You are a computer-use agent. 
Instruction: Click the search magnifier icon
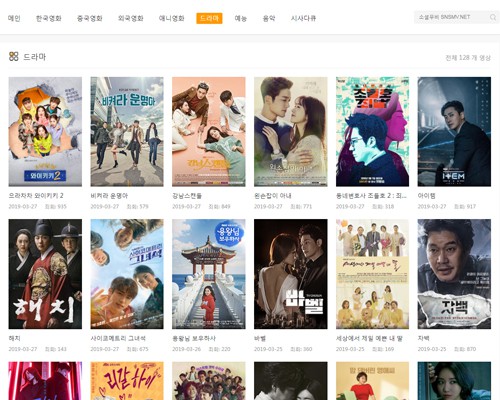click(x=493, y=17)
